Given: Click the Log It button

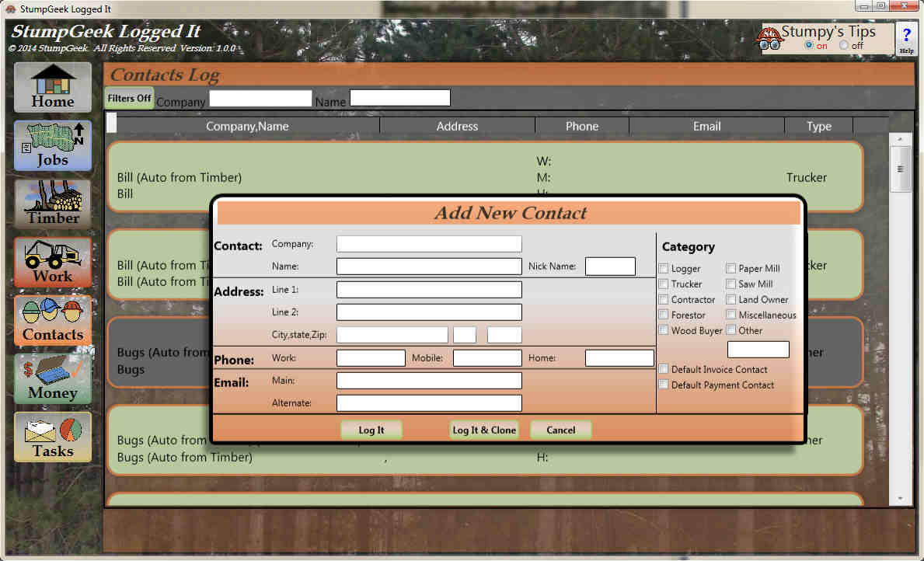Looking at the screenshot, I should (x=371, y=430).
